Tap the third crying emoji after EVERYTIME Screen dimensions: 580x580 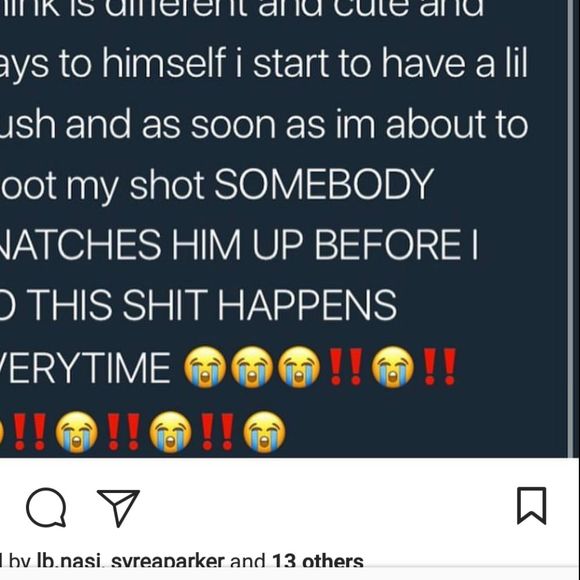click(x=299, y=367)
